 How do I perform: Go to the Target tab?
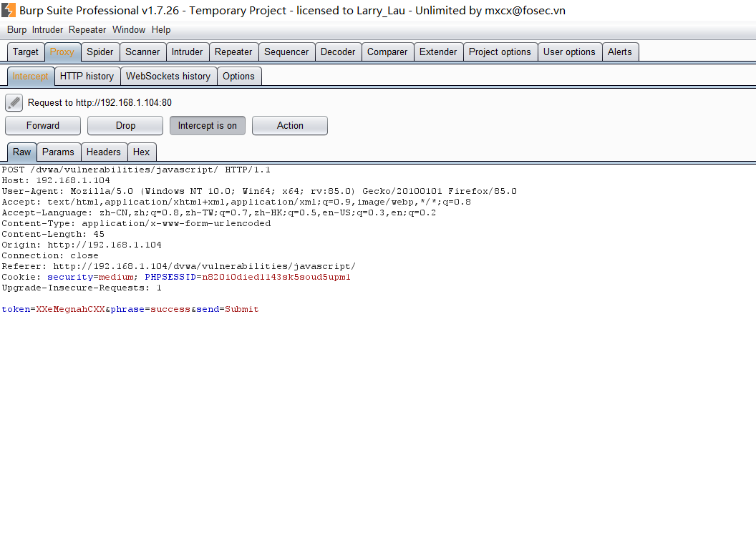point(26,52)
